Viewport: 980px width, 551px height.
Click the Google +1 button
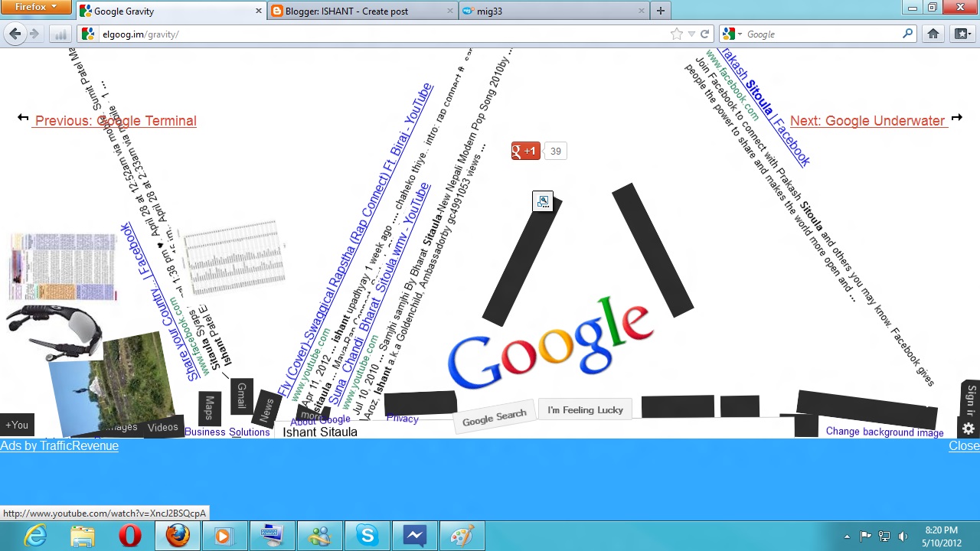click(526, 151)
